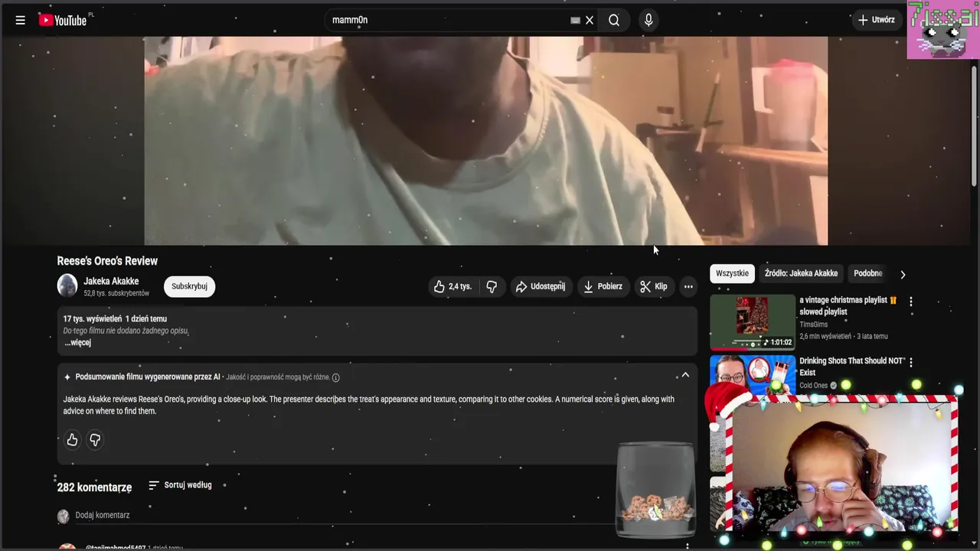The image size is (980, 551).
Task: Click the Utwórz create button
Action: point(877,20)
